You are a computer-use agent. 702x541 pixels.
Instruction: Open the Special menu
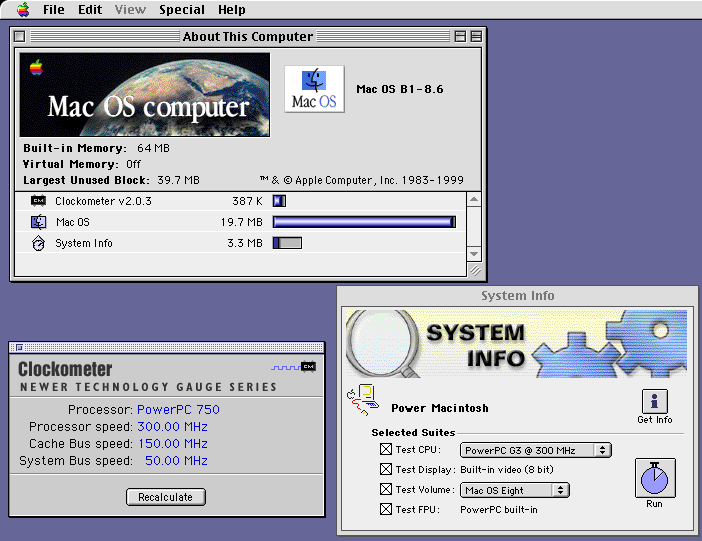pyautogui.click(x=182, y=9)
